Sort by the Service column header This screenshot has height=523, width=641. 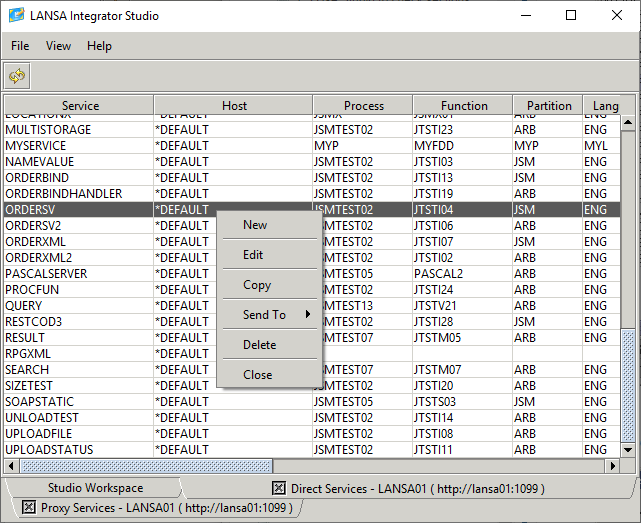(80, 105)
